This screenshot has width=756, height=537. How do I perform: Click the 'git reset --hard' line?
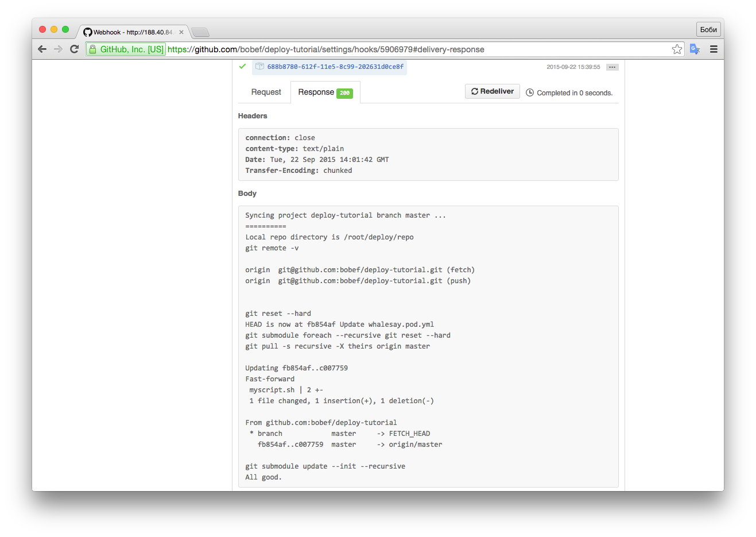278,314
